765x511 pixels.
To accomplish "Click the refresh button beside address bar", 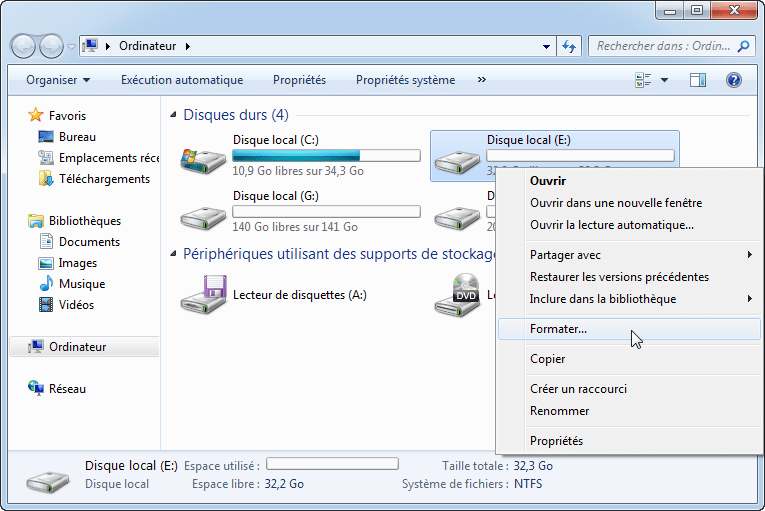I will point(569,46).
